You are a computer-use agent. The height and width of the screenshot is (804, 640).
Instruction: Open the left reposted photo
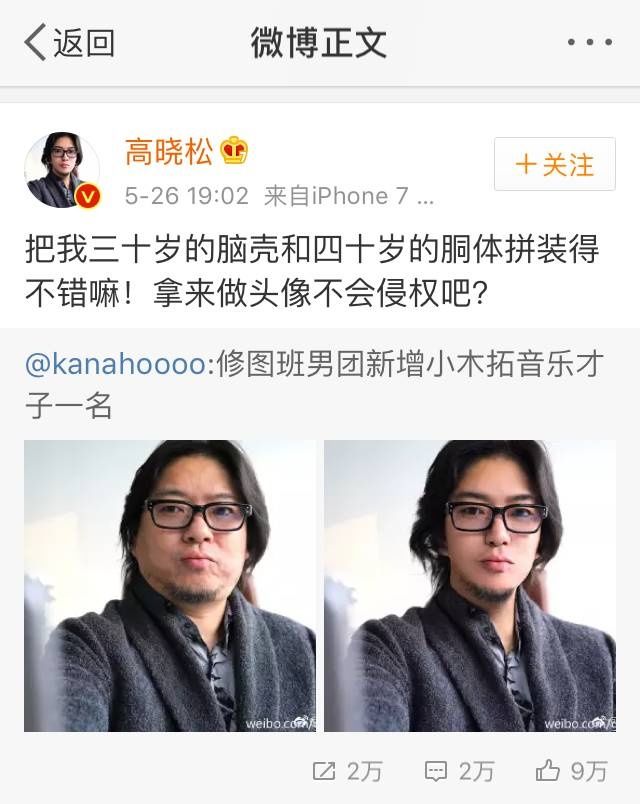tap(170, 586)
